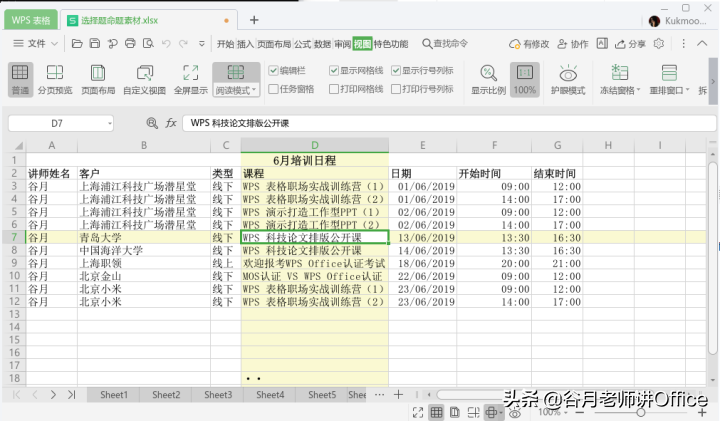
Task: Open the 文件 menu dropdown
Action: coord(36,44)
